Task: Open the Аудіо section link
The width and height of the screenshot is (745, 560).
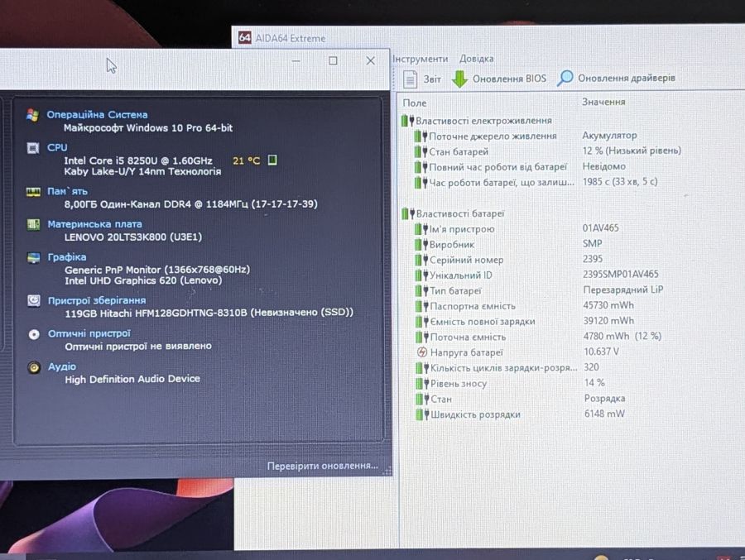Action: pyautogui.click(x=62, y=366)
